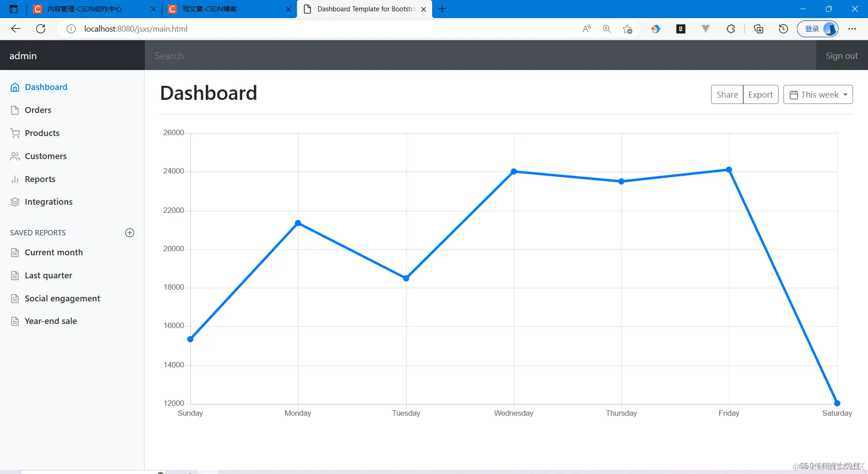868x474 pixels.
Task: Click the Friday data point on chart
Action: [x=729, y=170]
